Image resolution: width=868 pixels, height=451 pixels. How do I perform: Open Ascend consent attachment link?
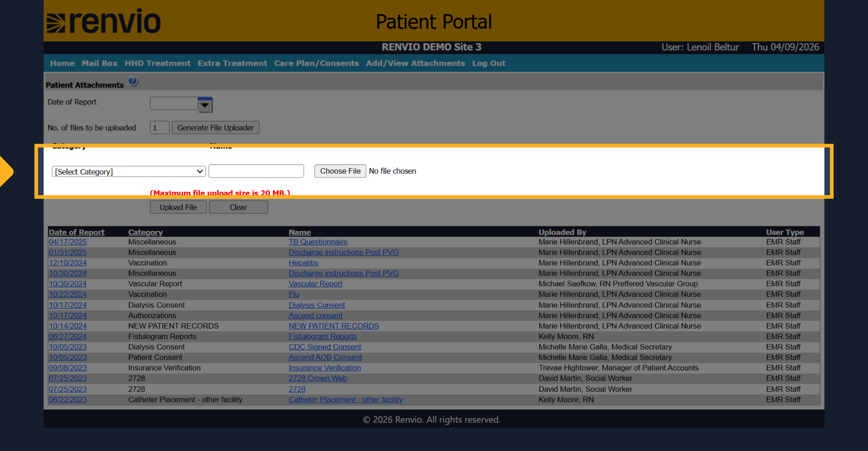[315, 316]
